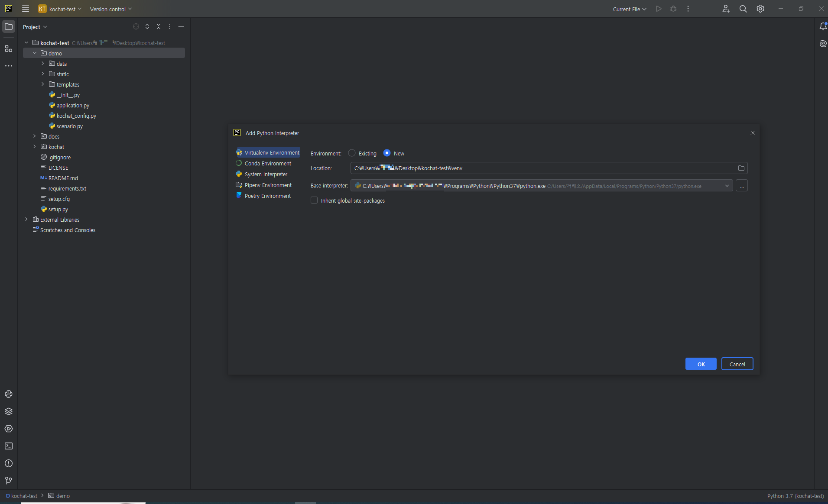Show more tool windows ellipsis
The width and height of the screenshot is (828, 504).
(9, 66)
